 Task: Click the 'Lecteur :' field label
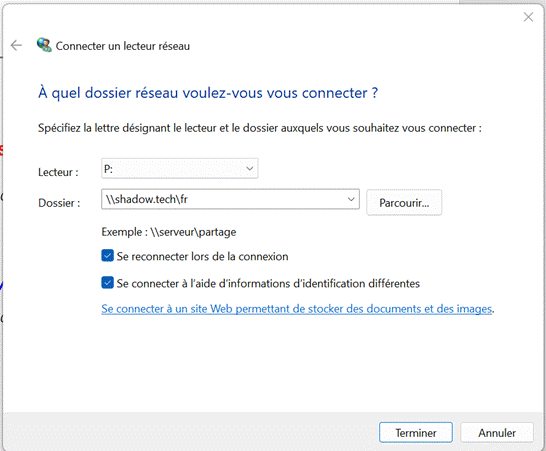point(58,172)
